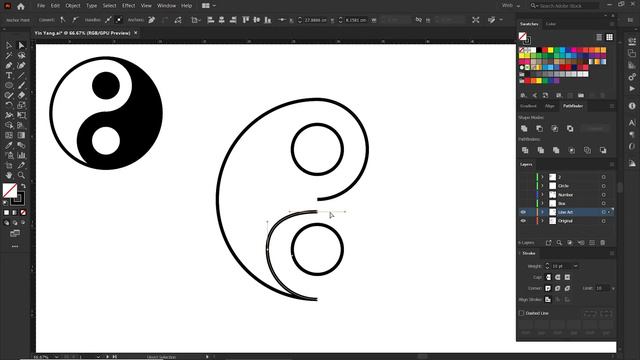Screen dimensions: 640x360
Task: Switch to the Gradient tab
Action: 528,106
